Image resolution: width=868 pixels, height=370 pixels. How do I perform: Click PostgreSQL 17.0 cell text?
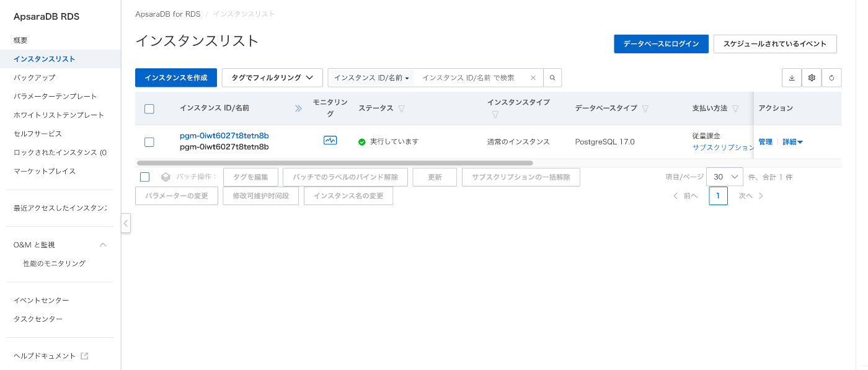[x=604, y=142]
